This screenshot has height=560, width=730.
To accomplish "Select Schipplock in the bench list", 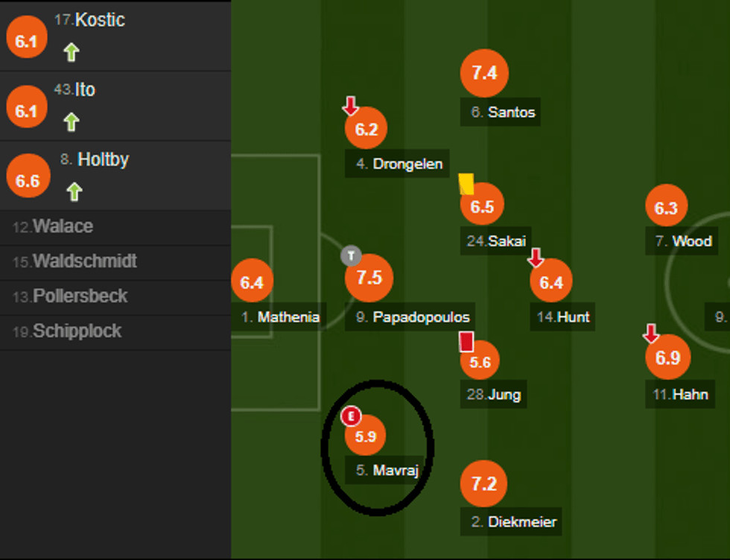I will [76, 331].
